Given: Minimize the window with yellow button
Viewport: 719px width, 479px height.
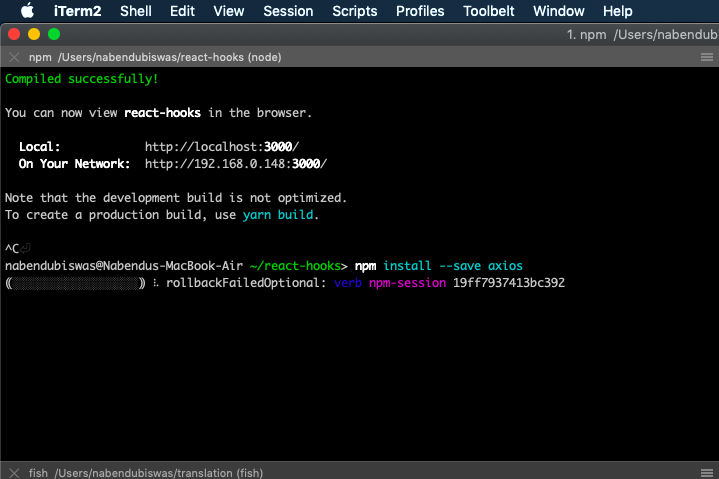Looking at the screenshot, I should click(34, 34).
